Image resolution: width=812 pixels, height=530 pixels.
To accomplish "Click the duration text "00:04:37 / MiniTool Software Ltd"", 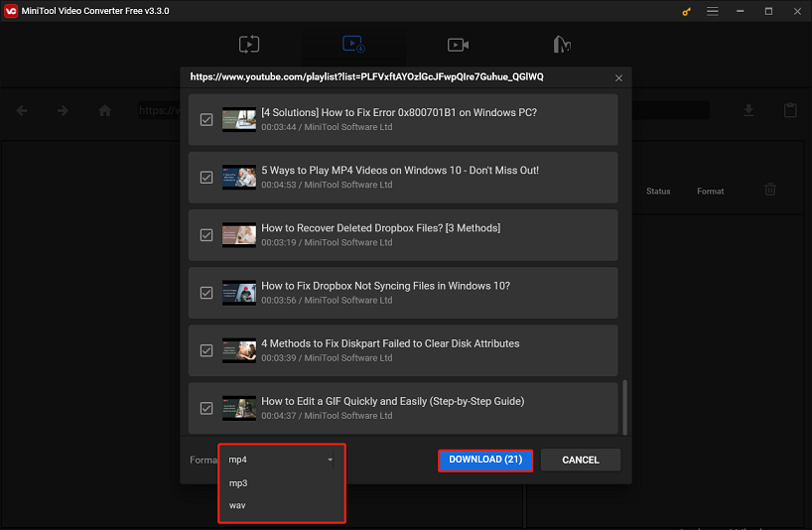I will click(x=327, y=416).
